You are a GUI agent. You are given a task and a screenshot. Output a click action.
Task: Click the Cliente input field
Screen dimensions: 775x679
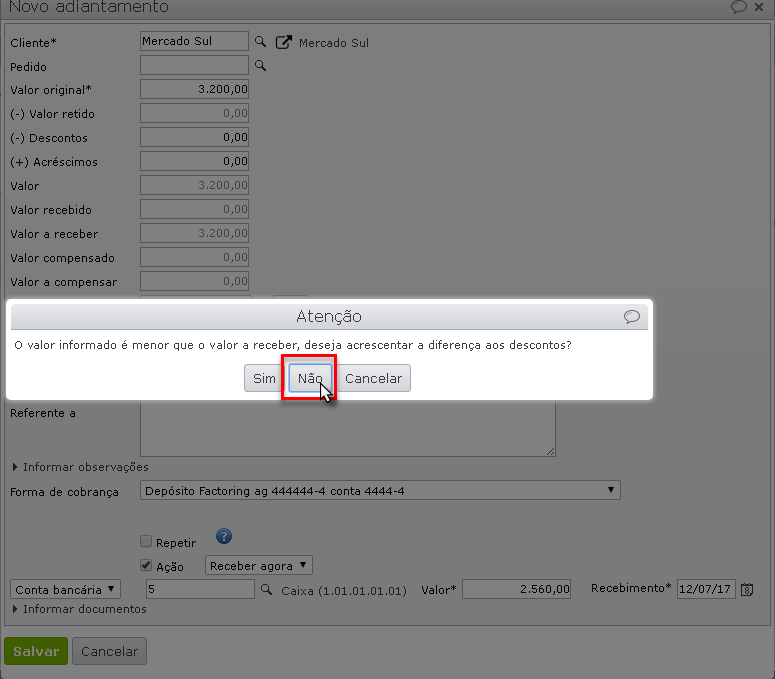194,41
